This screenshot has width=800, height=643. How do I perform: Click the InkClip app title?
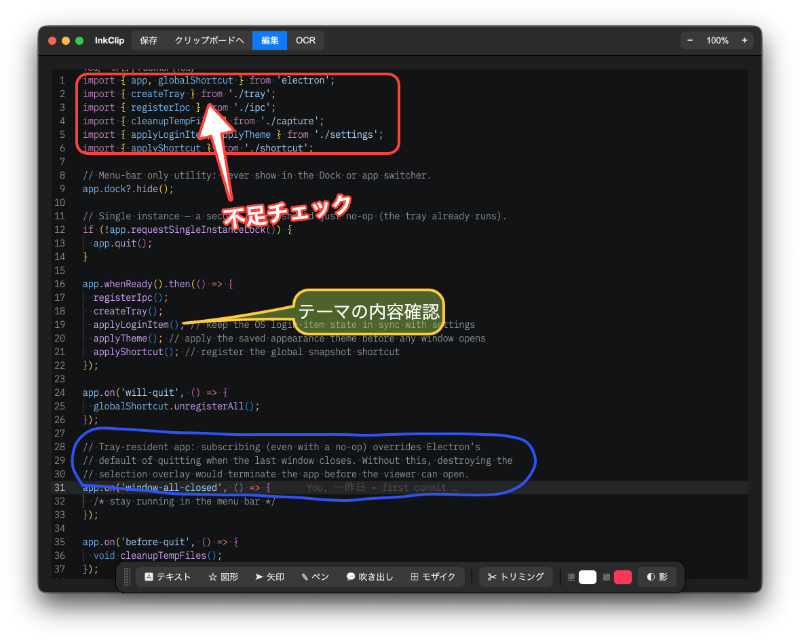[109, 40]
